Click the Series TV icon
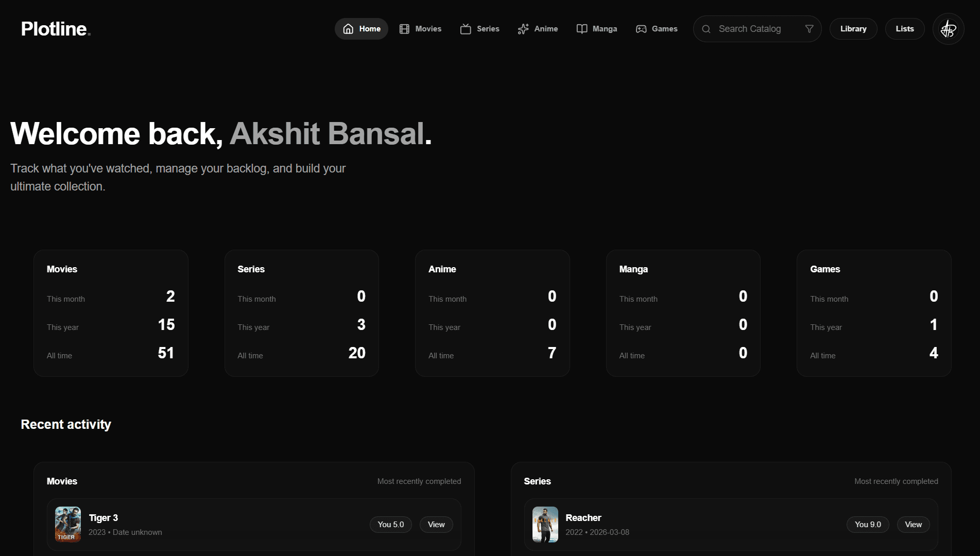The image size is (980, 556). click(466, 29)
